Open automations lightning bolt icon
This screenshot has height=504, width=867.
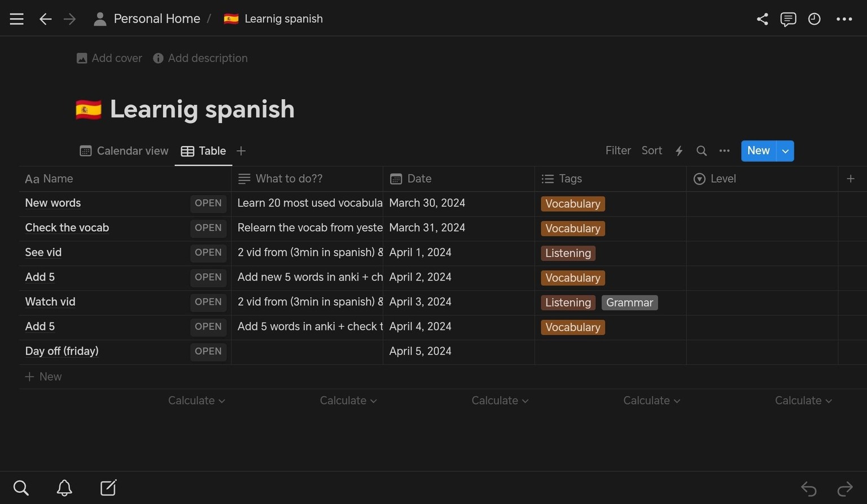[679, 151]
